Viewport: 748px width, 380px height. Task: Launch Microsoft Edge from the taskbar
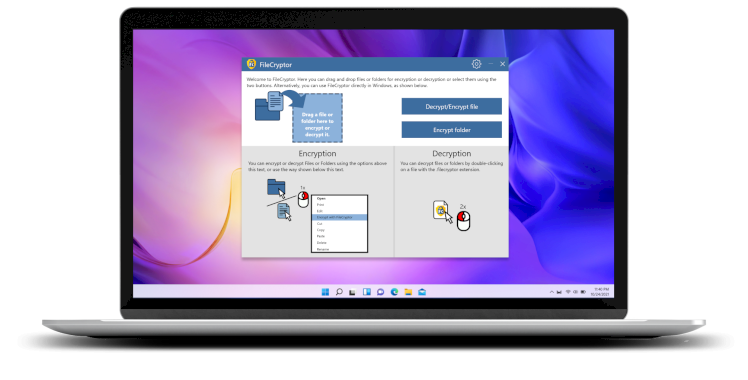click(x=394, y=292)
